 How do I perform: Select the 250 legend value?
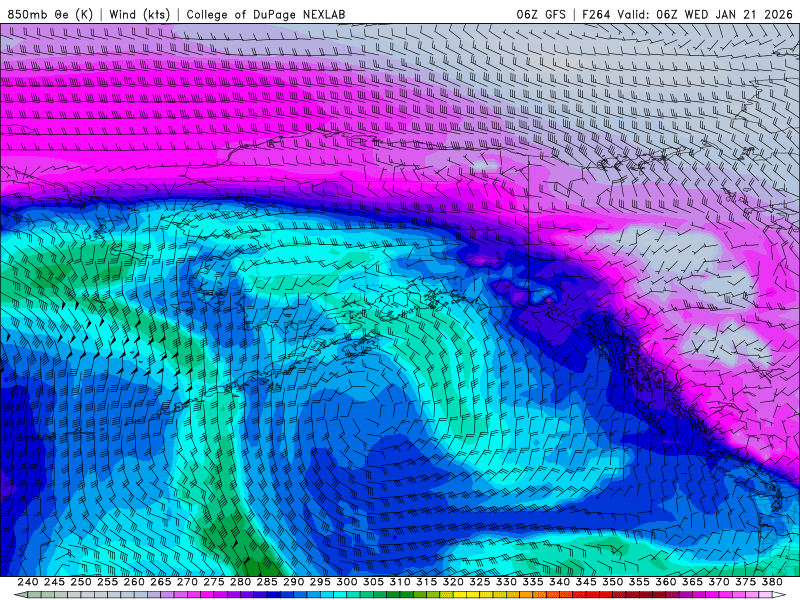click(x=81, y=582)
